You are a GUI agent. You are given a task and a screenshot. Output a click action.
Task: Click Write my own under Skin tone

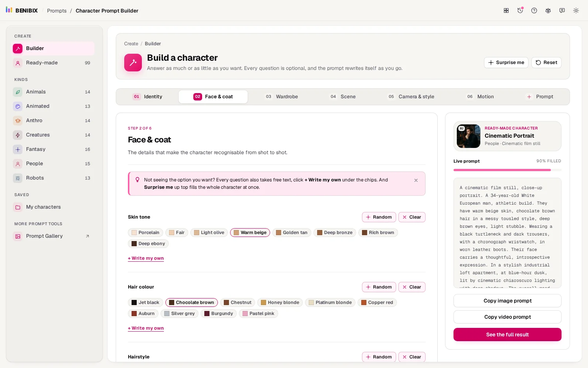(x=146, y=258)
